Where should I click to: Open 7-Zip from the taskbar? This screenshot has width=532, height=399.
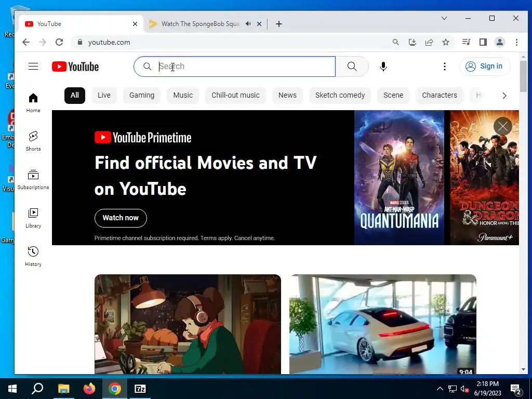(140, 389)
